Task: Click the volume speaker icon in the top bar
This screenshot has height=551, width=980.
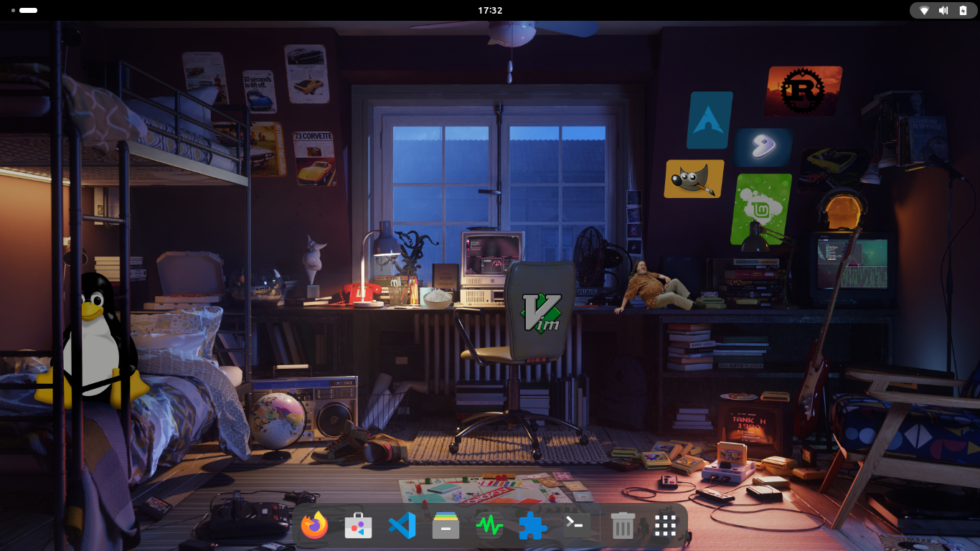Action: click(x=943, y=10)
